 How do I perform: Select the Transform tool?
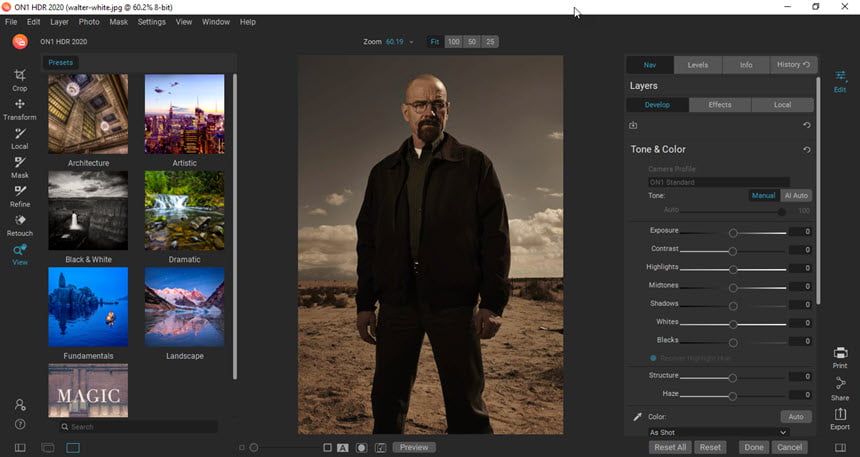tap(20, 110)
